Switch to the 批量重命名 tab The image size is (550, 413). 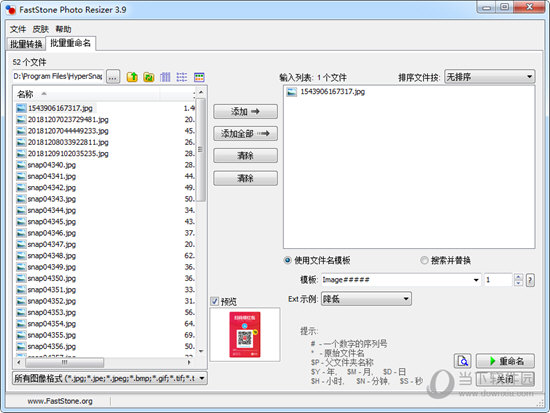point(70,43)
